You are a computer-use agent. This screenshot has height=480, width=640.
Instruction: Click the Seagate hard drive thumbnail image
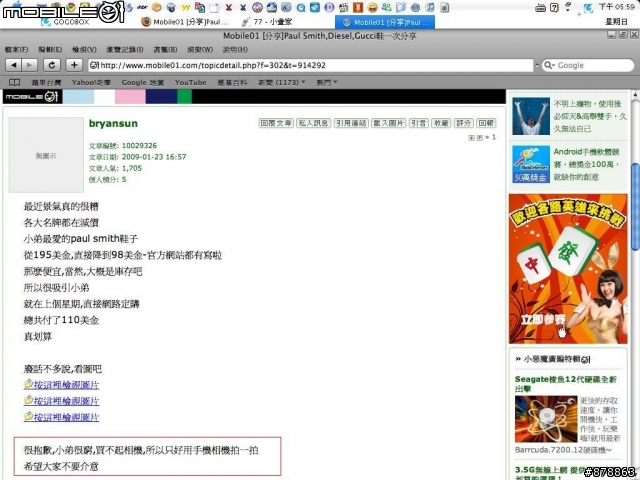pyautogui.click(x=546, y=419)
